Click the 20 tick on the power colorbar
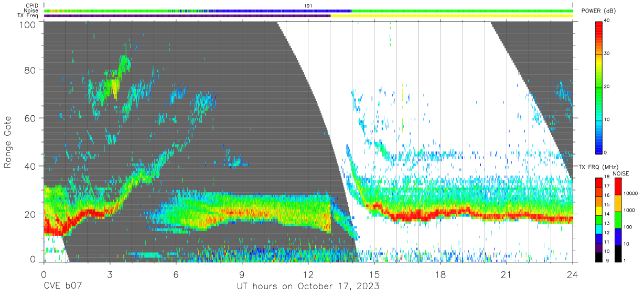This screenshot has height=297, width=644. 608,87
